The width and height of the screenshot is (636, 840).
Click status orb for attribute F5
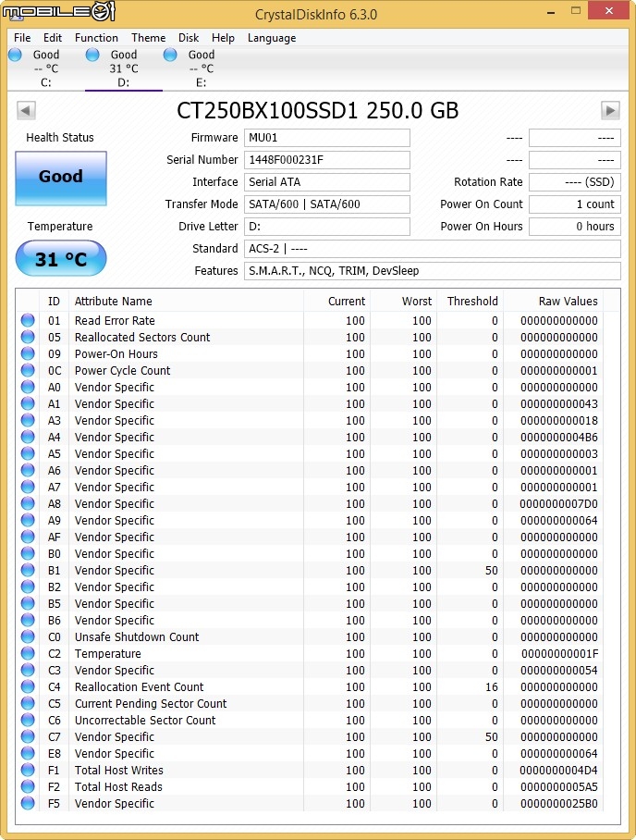[28, 803]
